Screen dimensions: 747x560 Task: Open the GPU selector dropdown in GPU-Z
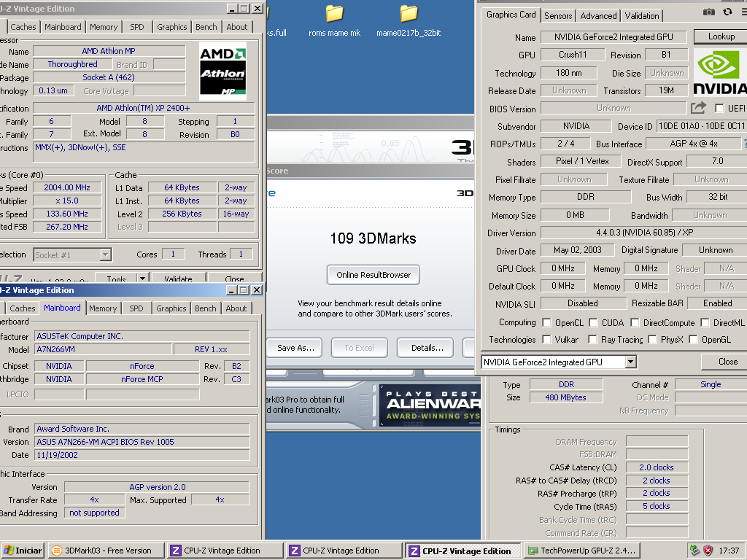[x=631, y=362]
